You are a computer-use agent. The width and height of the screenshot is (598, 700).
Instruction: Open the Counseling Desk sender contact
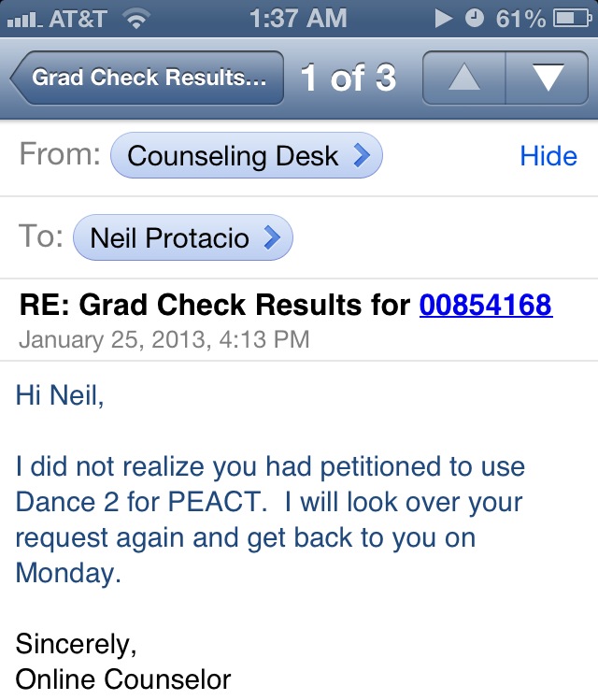234,156
